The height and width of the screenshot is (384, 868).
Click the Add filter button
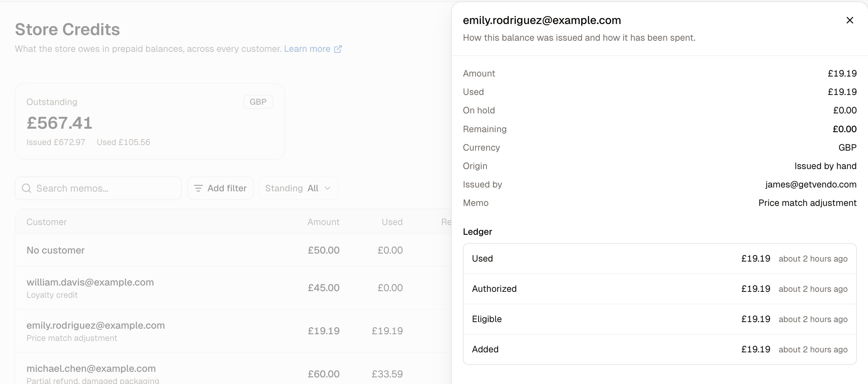(x=220, y=188)
